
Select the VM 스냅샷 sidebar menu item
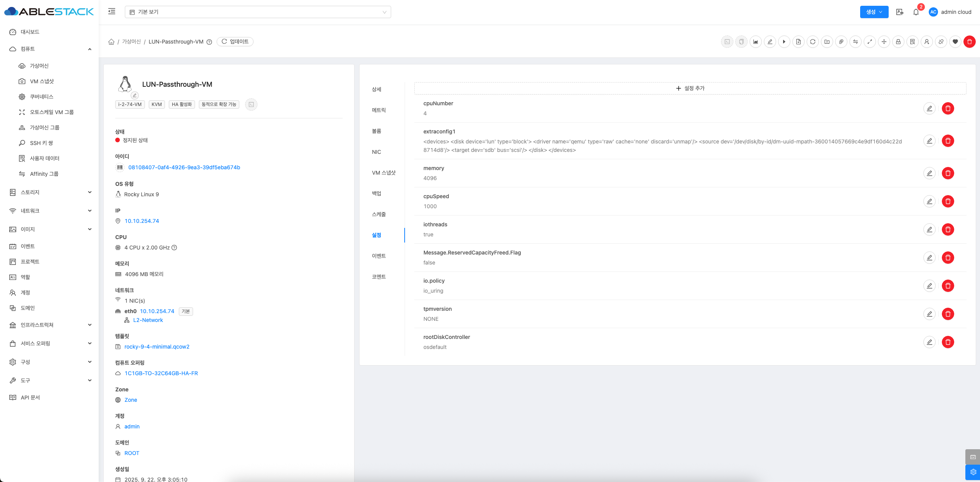(42, 81)
